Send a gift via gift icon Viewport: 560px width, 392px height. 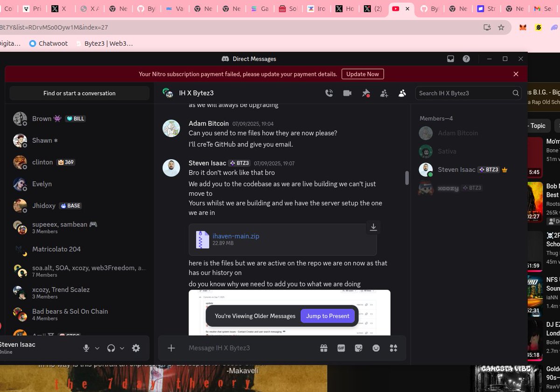click(323, 348)
